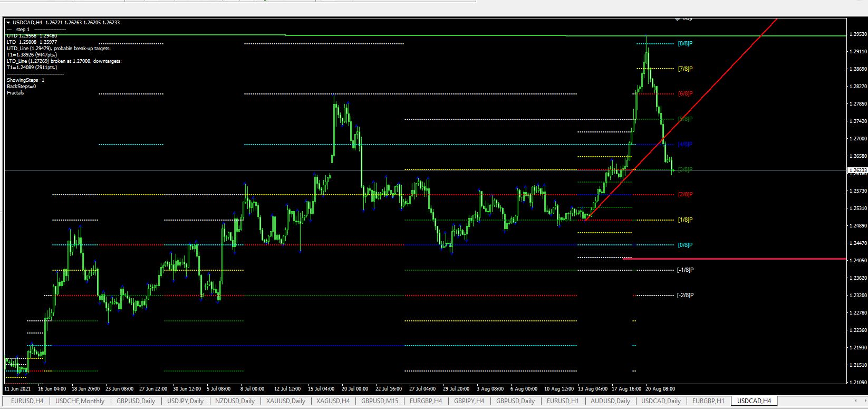Click the '20 Jul 00:00' time axis label
This screenshot has height=409, width=868.
coord(355,389)
